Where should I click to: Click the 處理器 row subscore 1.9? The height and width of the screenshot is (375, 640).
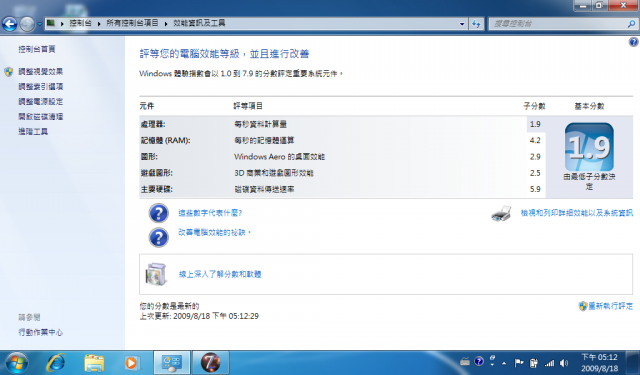coord(535,124)
